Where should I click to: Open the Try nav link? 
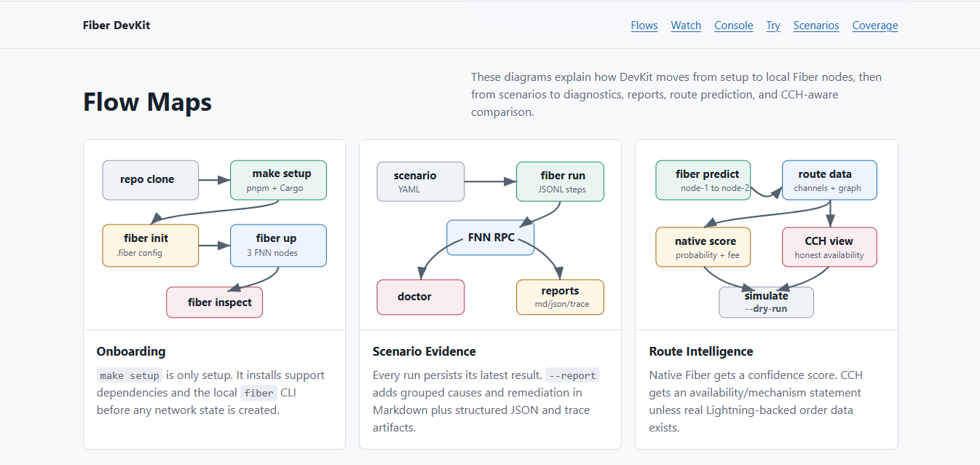(x=773, y=26)
